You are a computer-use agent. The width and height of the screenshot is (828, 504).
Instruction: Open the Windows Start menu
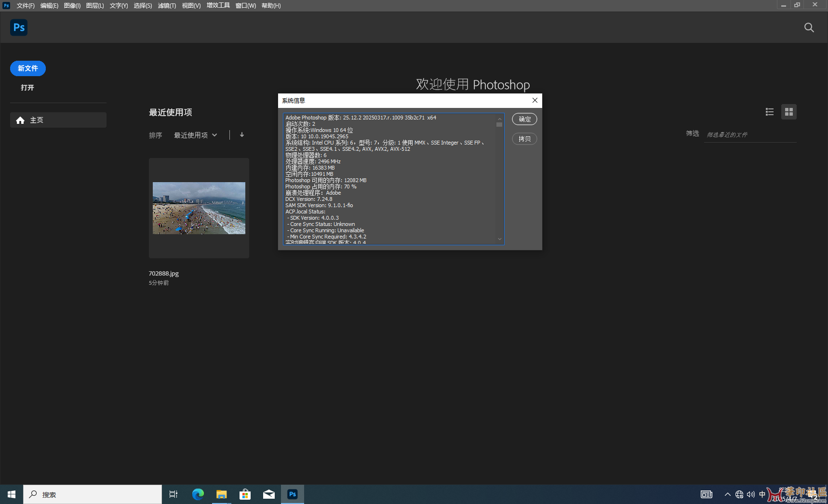point(12,494)
